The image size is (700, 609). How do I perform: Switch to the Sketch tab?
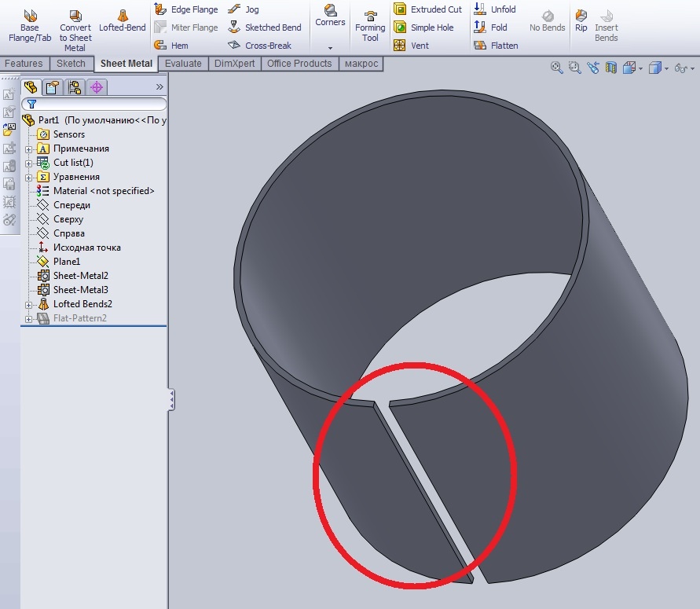71,64
